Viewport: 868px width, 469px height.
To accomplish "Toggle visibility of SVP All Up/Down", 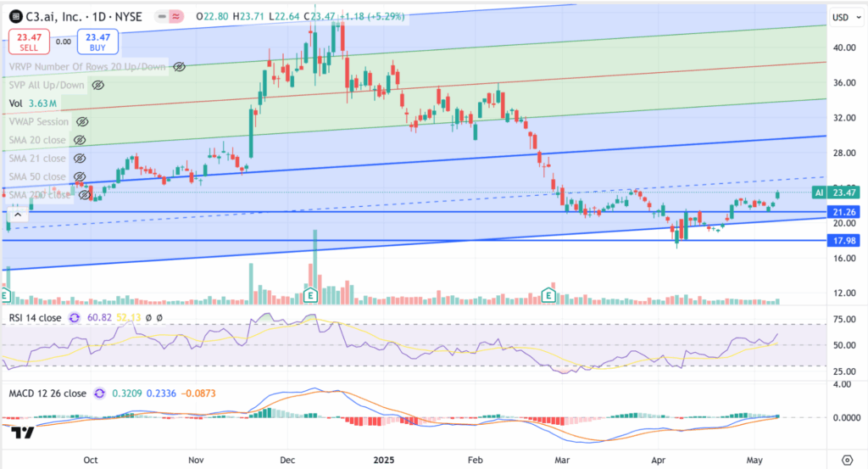I will [98, 86].
